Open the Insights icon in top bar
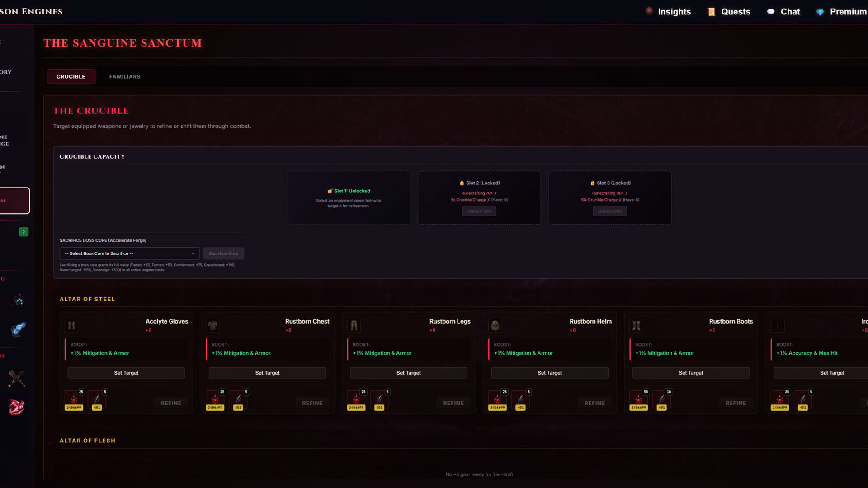868x488 pixels. click(649, 11)
